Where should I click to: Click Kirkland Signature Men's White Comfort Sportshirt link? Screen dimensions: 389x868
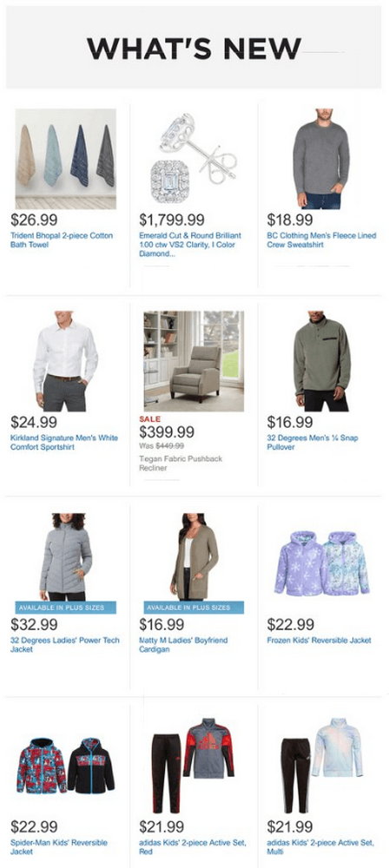point(64,443)
